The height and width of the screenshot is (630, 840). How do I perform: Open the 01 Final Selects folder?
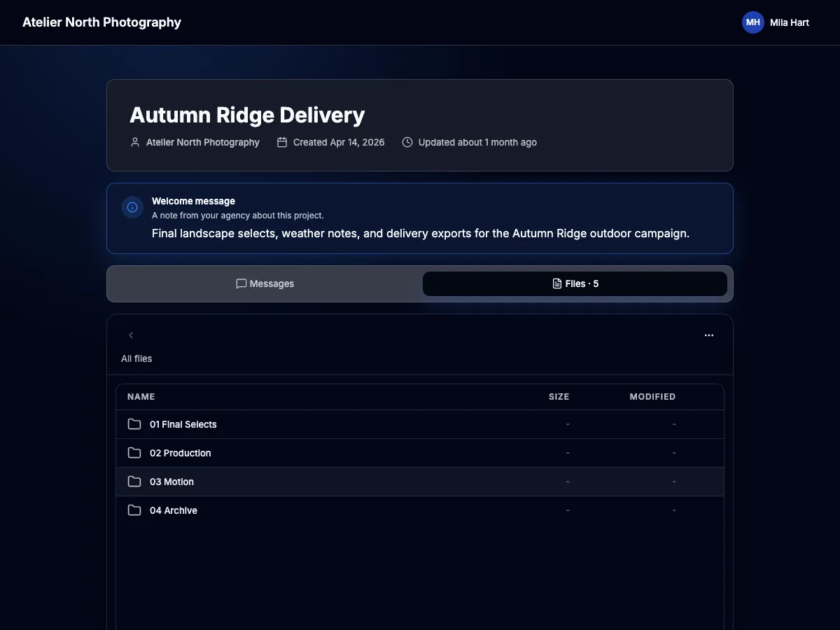click(420, 424)
